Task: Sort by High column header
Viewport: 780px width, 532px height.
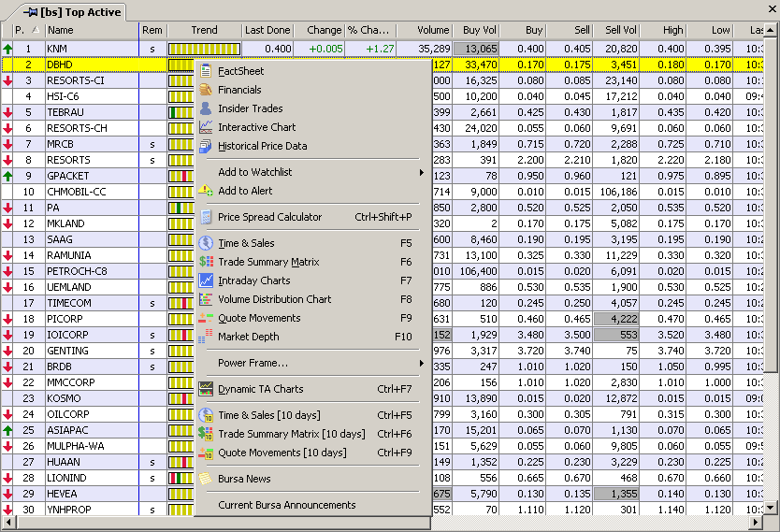Action: [662, 30]
